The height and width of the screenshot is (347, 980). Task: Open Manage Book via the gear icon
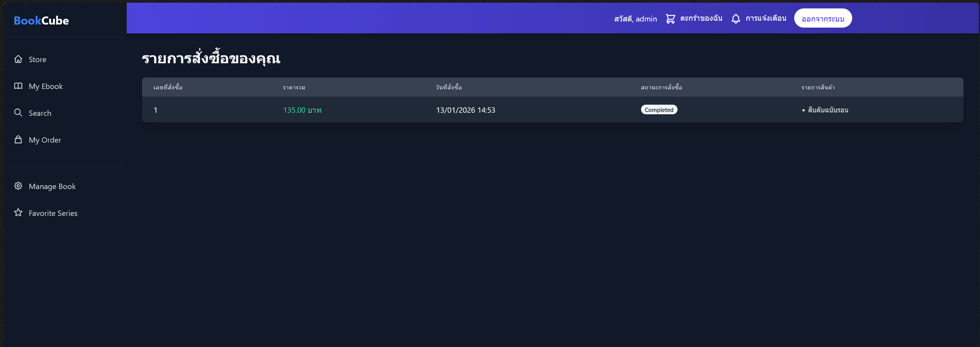(x=18, y=186)
